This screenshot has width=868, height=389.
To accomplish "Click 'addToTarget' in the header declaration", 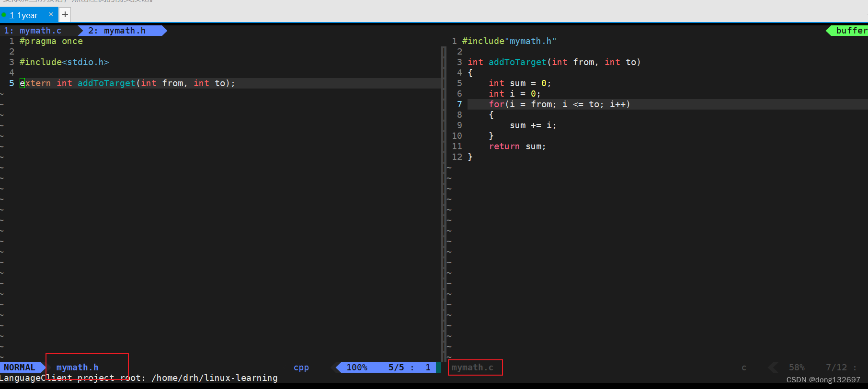I will [106, 83].
